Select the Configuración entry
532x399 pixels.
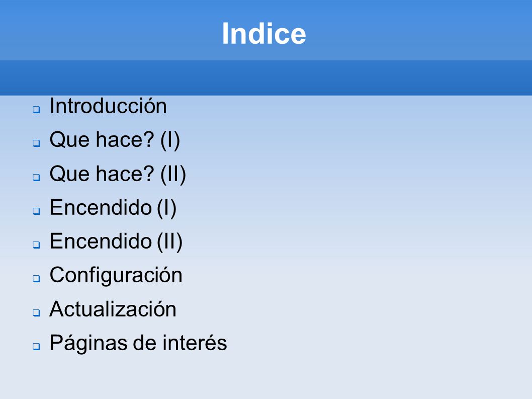tap(116, 275)
